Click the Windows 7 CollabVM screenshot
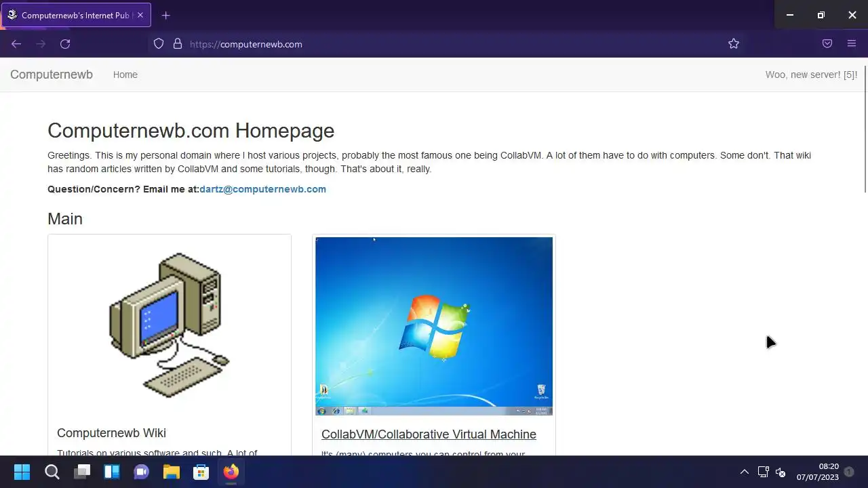Image resolution: width=868 pixels, height=488 pixels. pos(434,326)
